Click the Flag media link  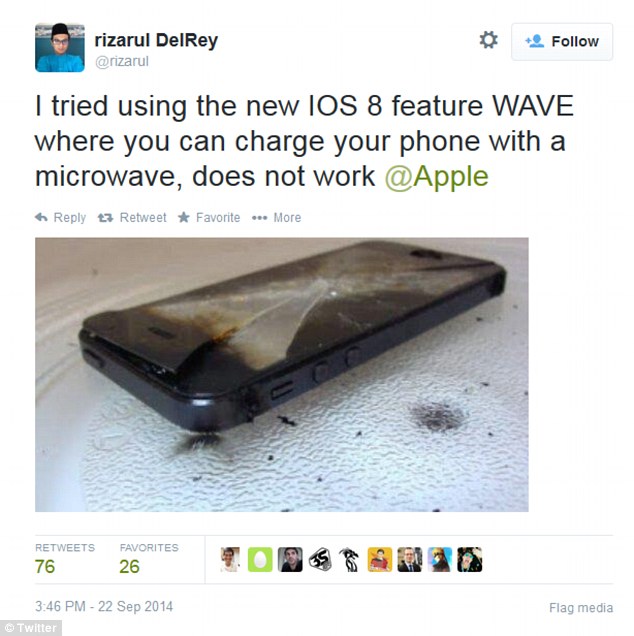581,608
